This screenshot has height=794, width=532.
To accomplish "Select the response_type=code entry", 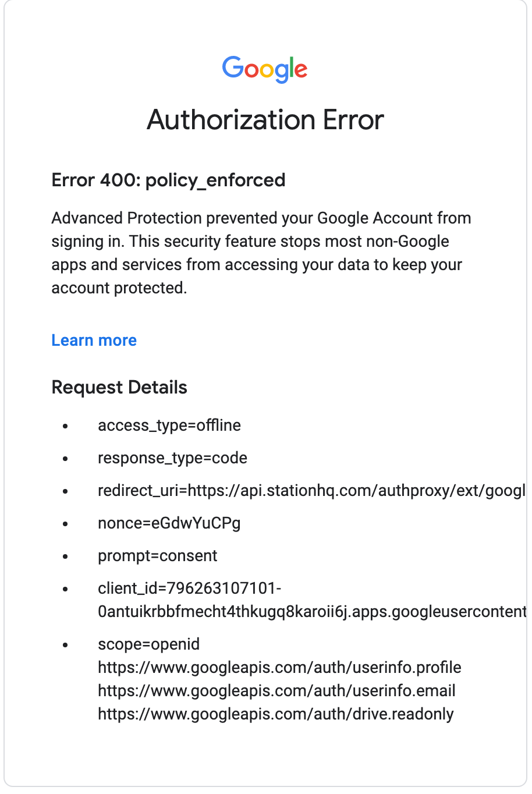I will pyautogui.click(x=172, y=458).
